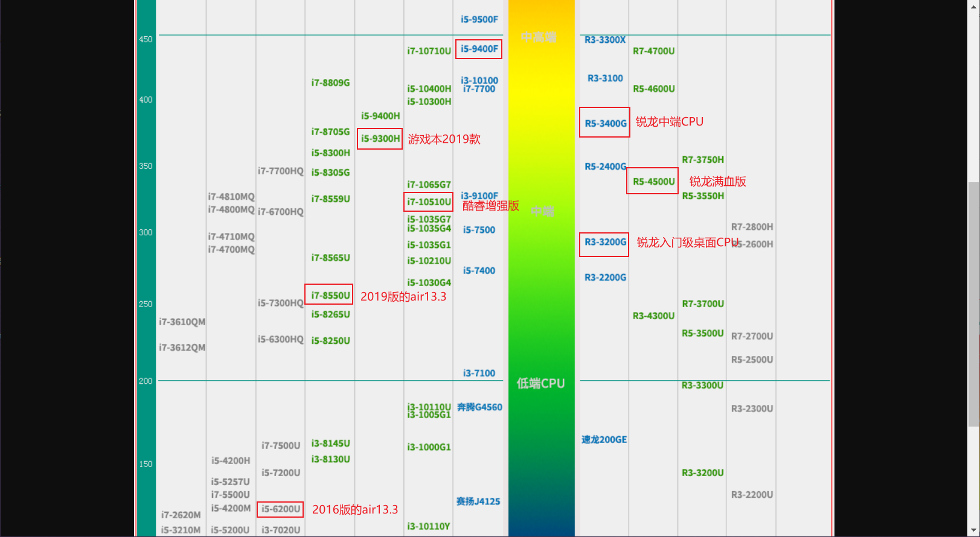Click the 奔腾G4560 label
Screen dimensions: 980x537
click(479, 407)
